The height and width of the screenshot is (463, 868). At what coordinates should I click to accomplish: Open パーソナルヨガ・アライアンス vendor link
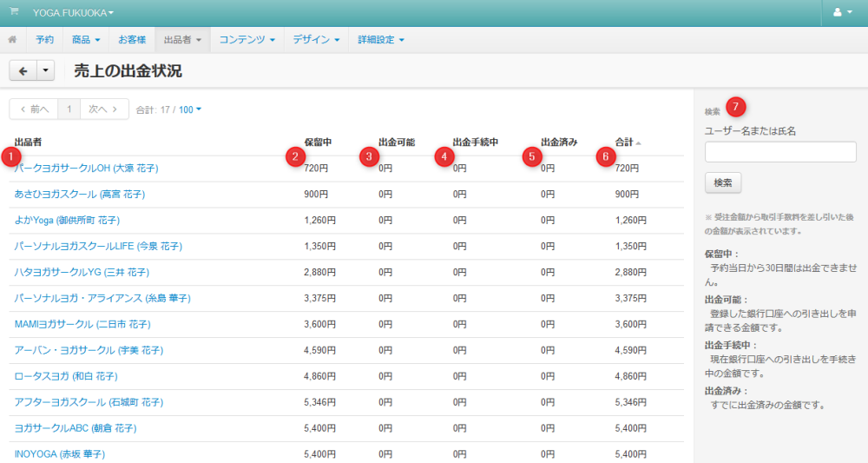point(102,299)
